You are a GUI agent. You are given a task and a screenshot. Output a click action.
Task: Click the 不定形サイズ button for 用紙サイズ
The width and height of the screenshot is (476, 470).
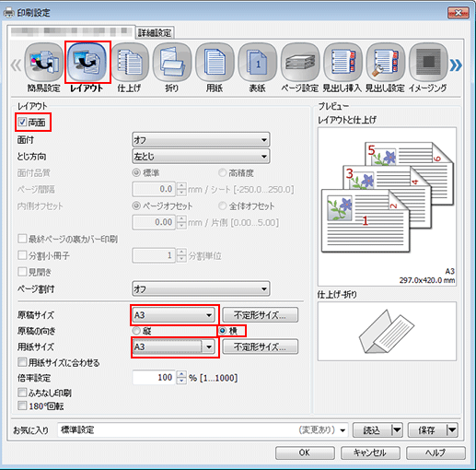coord(261,347)
